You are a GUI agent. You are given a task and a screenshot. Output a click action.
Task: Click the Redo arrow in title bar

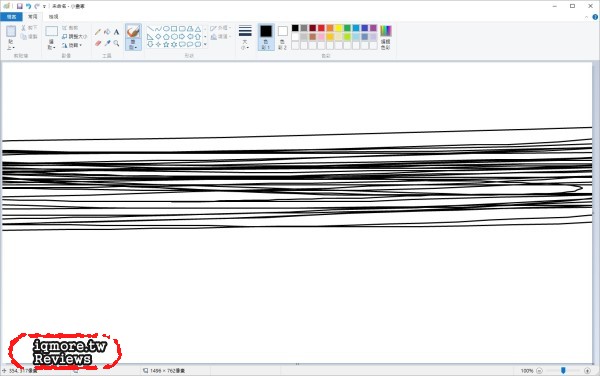coord(37,6)
